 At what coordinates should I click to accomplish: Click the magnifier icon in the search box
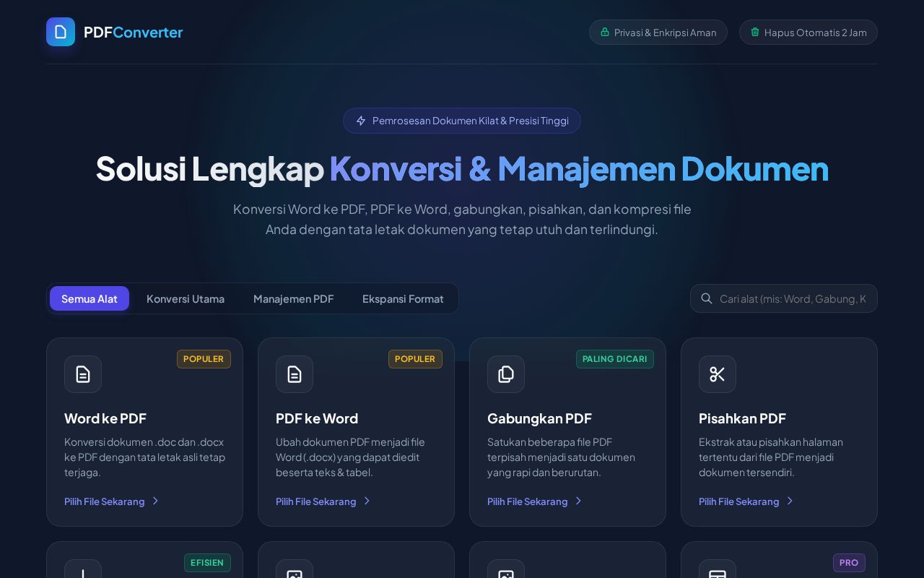(x=707, y=298)
